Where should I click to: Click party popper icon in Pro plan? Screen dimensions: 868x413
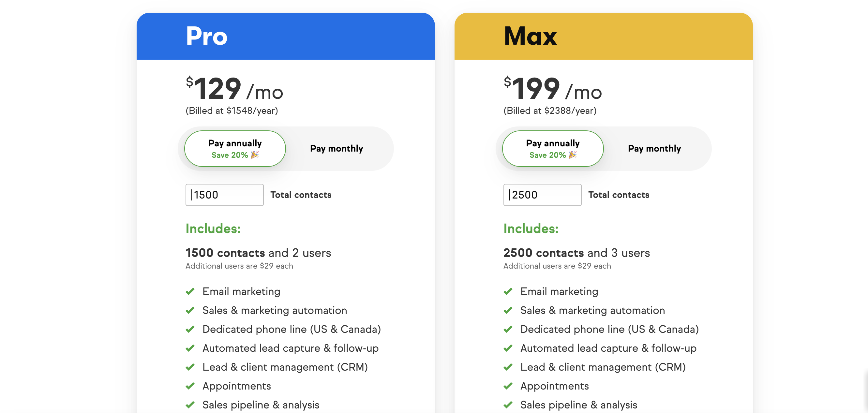[x=255, y=155]
